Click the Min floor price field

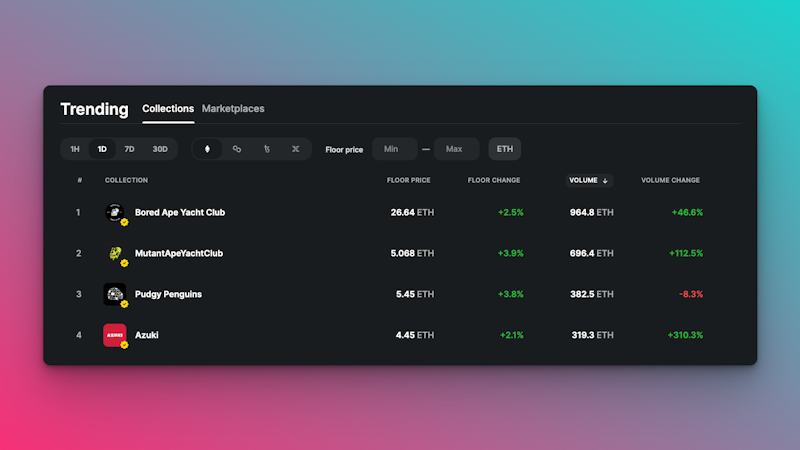pyautogui.click(x=394, y=149)
